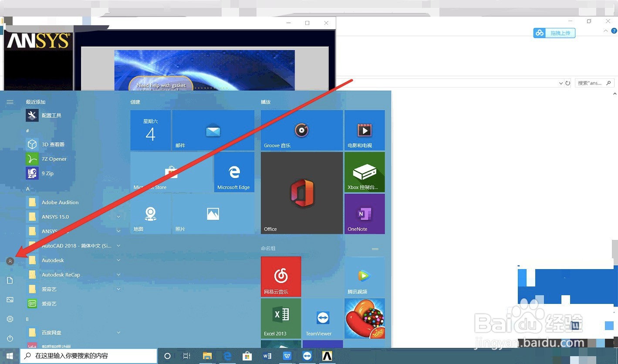Click the 创建 tile group header
618x364 pixels.
(x=135, y=102)
